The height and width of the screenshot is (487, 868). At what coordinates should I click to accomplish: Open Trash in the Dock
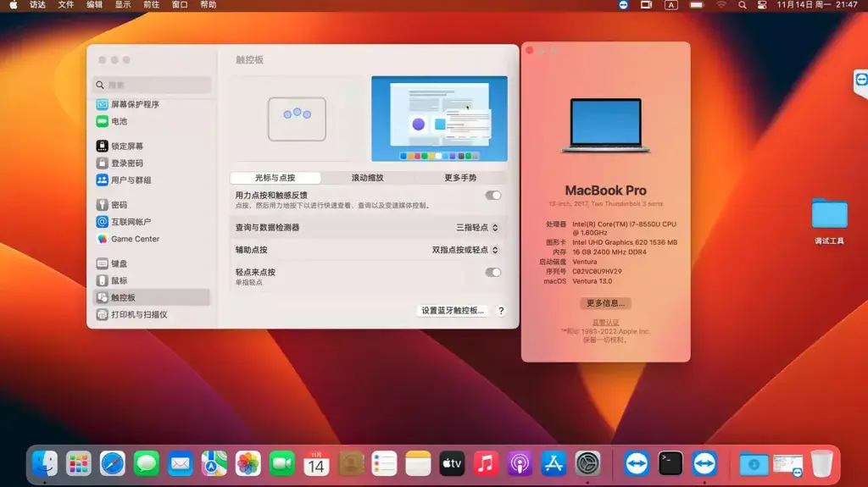pyautogui.click(x=821, y=464)
